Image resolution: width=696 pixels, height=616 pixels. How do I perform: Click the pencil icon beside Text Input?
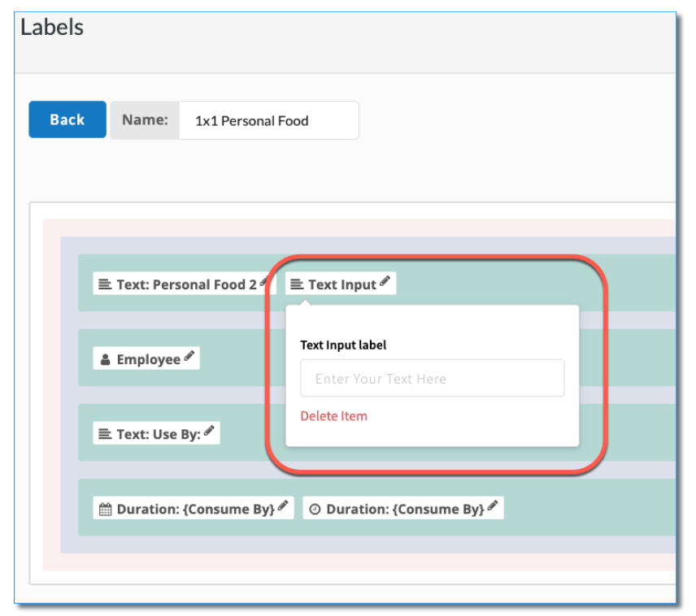coord(385,281)
